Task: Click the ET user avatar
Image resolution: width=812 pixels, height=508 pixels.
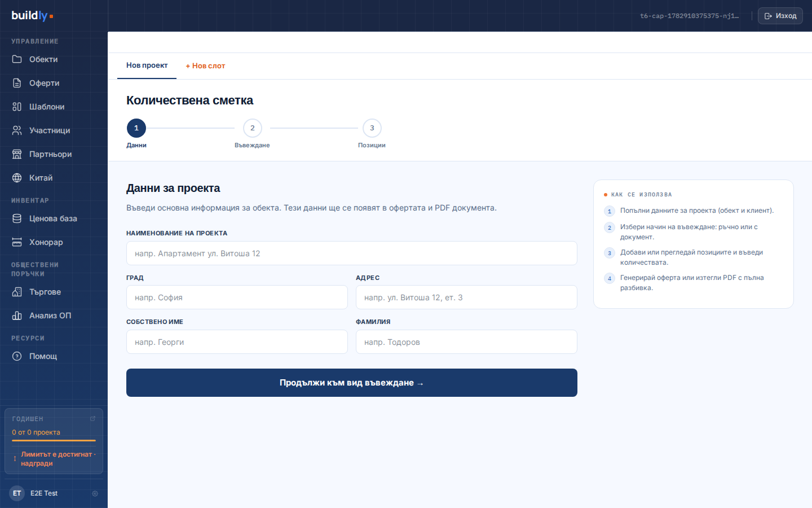Action: (17, 493)
